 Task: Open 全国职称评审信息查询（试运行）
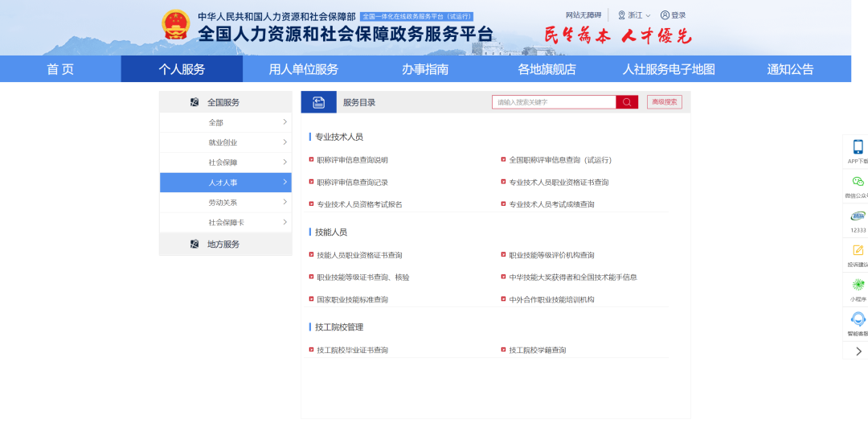[560, 159]
